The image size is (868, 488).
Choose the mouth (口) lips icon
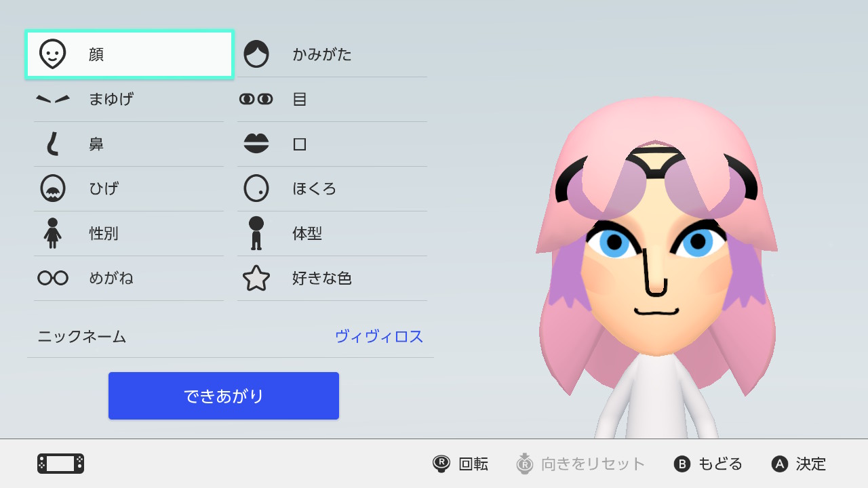click(x=256, y=144)
